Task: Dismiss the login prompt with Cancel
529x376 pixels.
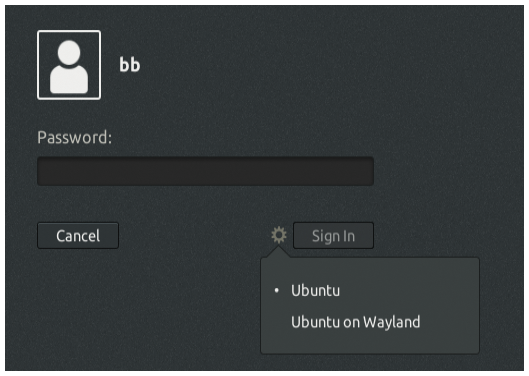Action: pyautogui.click(x=78, y=236)
